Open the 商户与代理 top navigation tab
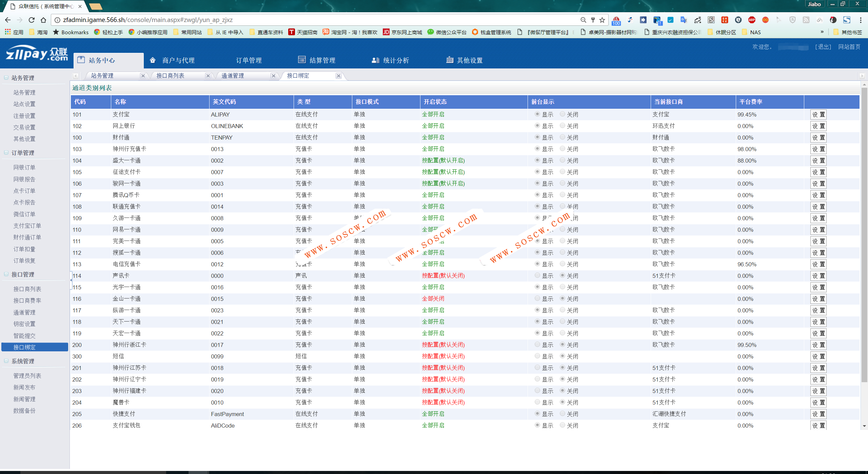Image resolution: width=868 pixels, height=474 pixels. pos(172,60)
